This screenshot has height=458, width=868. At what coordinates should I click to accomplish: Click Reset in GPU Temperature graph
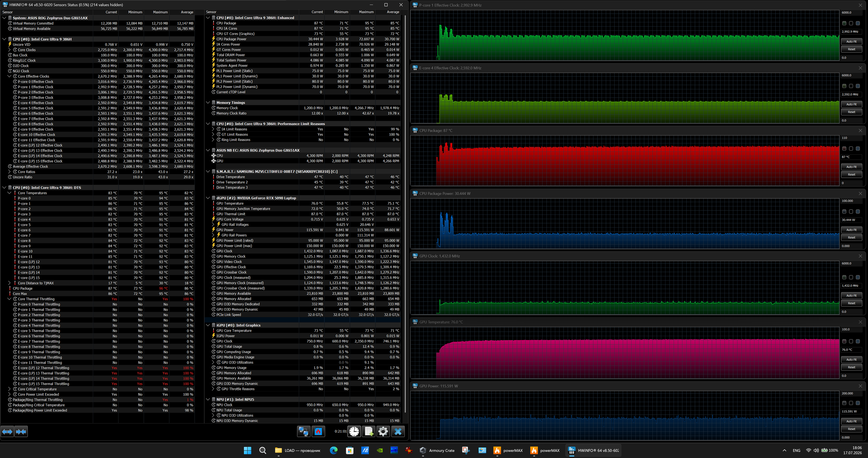pos(851,367)
